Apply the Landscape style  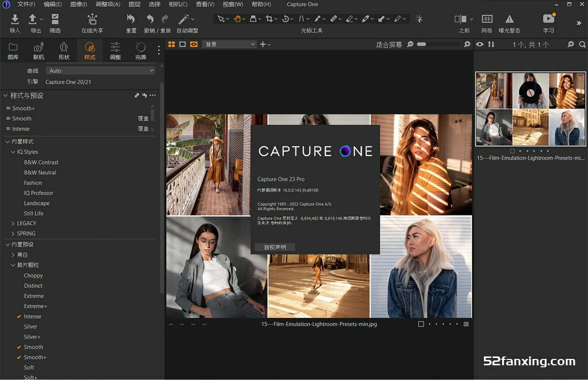click(37, 203)
